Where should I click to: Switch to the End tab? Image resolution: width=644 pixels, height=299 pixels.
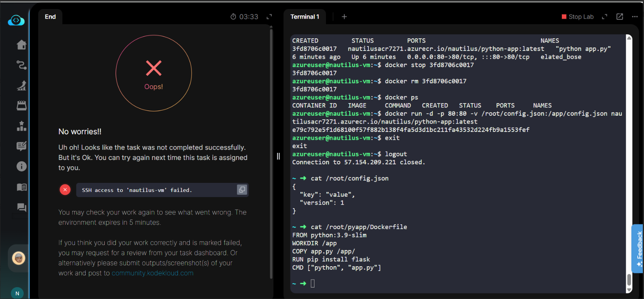[50, 17]
